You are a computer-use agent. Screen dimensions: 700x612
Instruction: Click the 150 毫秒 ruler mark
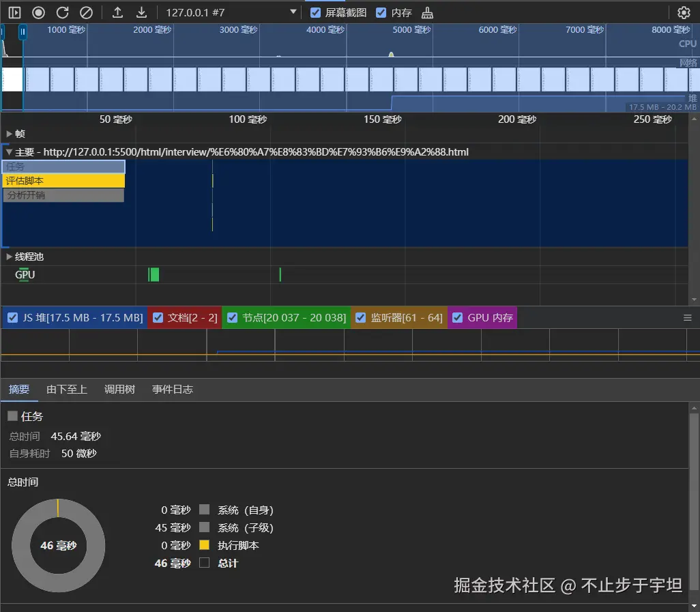tap(383, 119)
